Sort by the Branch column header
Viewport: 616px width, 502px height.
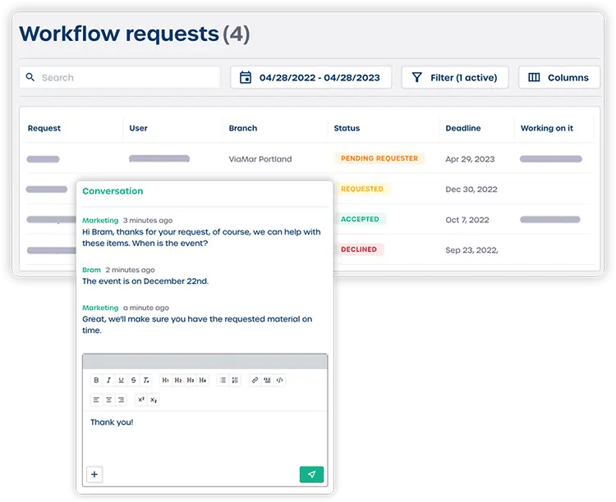click(x=243, y=128)
